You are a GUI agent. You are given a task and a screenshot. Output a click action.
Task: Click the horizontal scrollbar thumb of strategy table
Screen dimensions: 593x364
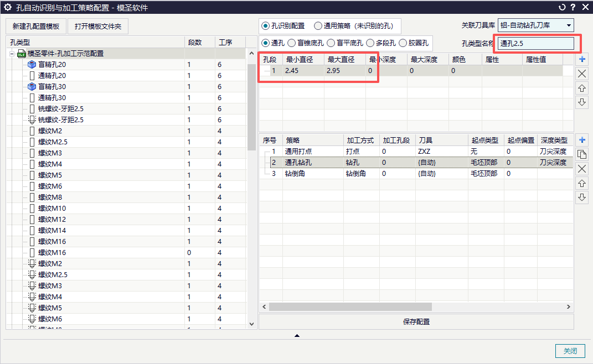[350, 307]
